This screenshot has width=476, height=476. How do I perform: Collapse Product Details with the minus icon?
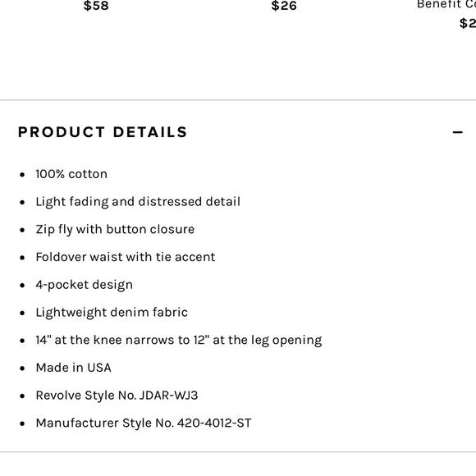[457, 132]
